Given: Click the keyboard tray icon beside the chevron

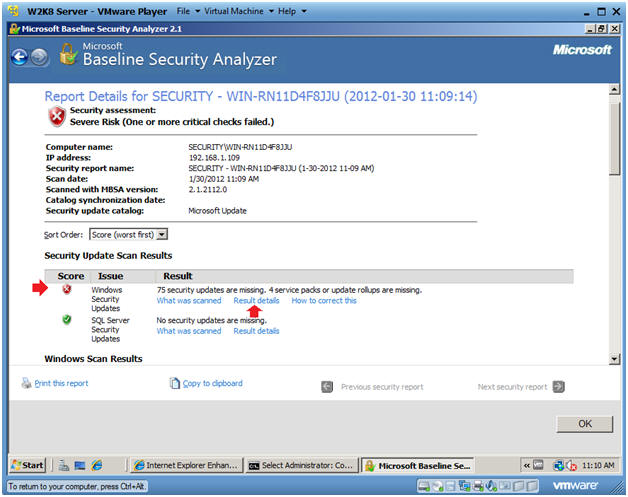Looking at the screenshot, I should (x=538, y=465).
